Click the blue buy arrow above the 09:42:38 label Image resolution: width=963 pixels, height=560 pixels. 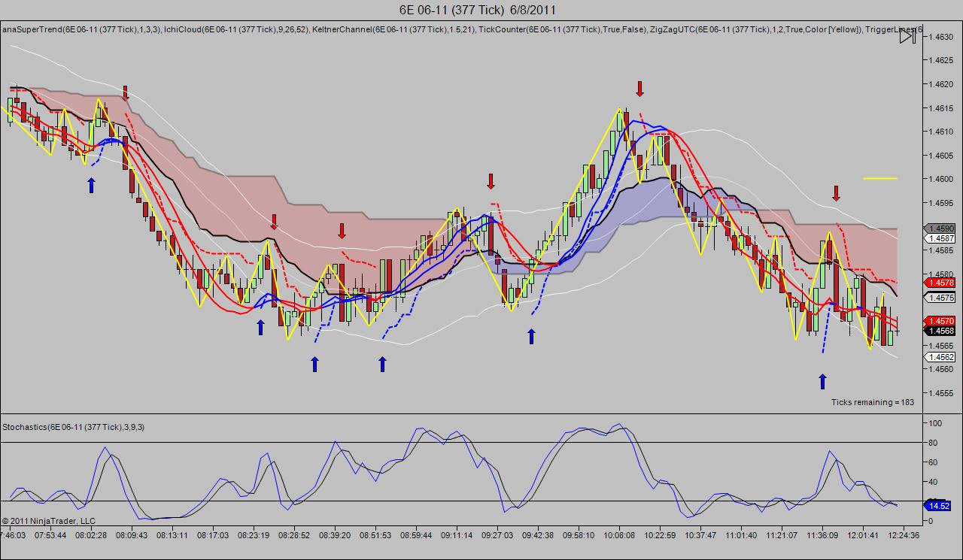tap(531, 336)
